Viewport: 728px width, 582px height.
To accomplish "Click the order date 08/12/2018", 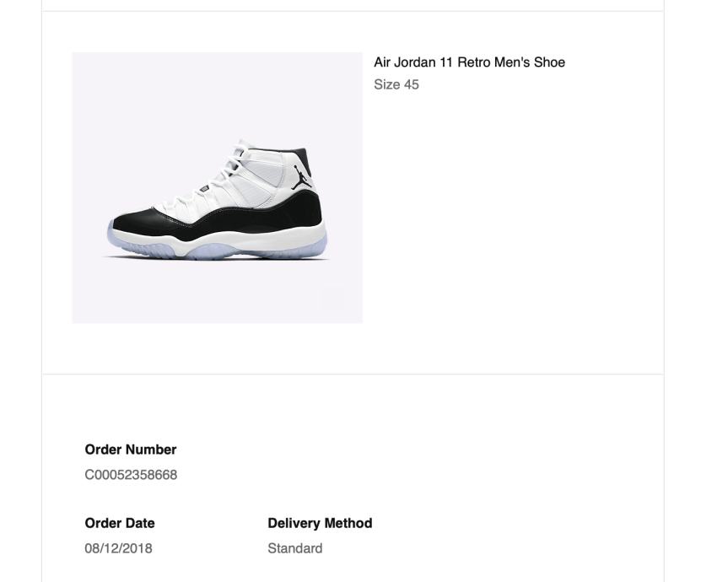I will coord(118,548).
